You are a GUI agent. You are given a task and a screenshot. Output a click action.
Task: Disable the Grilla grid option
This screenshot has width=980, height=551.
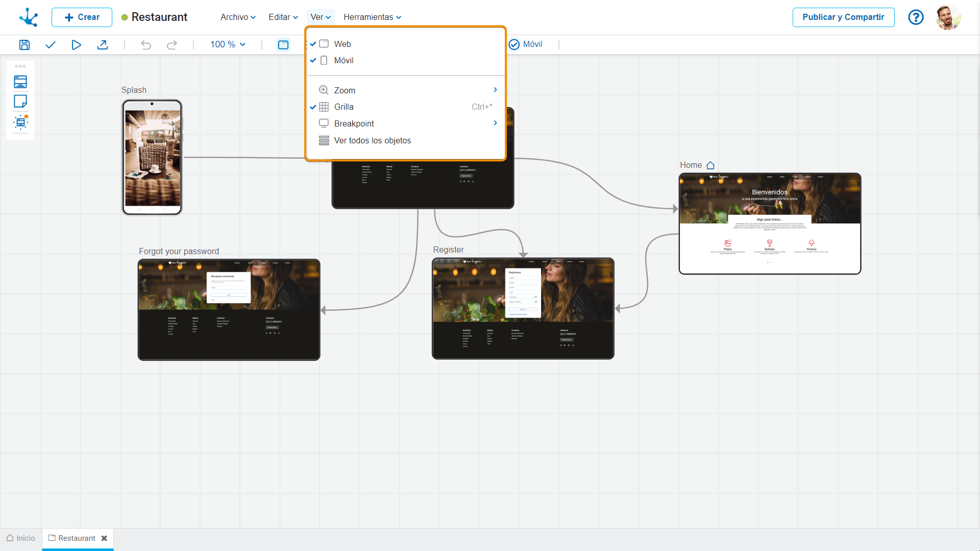pos(344,107)
